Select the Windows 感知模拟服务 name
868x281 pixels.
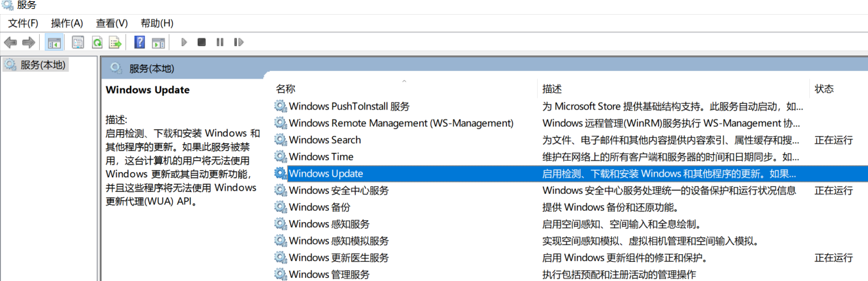point(339,241)
